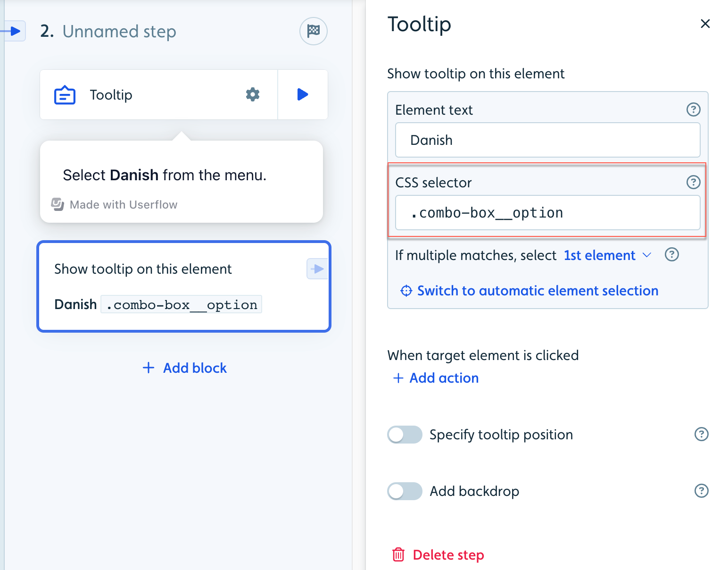Click the arrow connector on target element block

(x=317, y=269)
